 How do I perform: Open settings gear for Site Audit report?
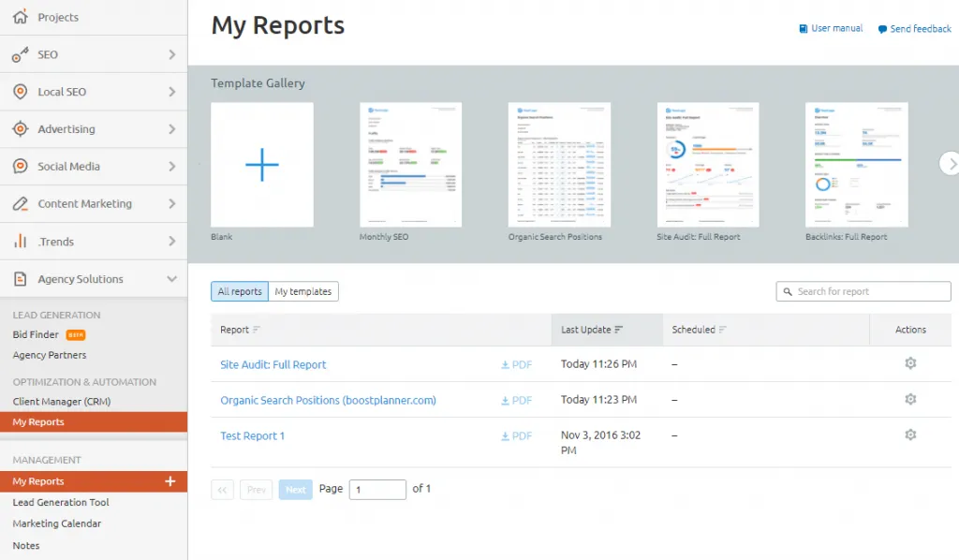point(910,363)
